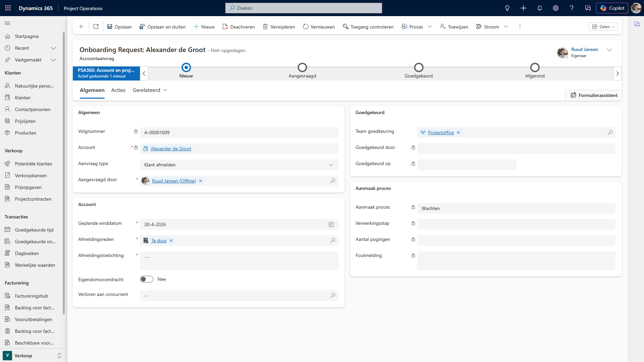Toggle the Eigendomsoverdracht switch
644x362 pixels.
pos(147,279)
